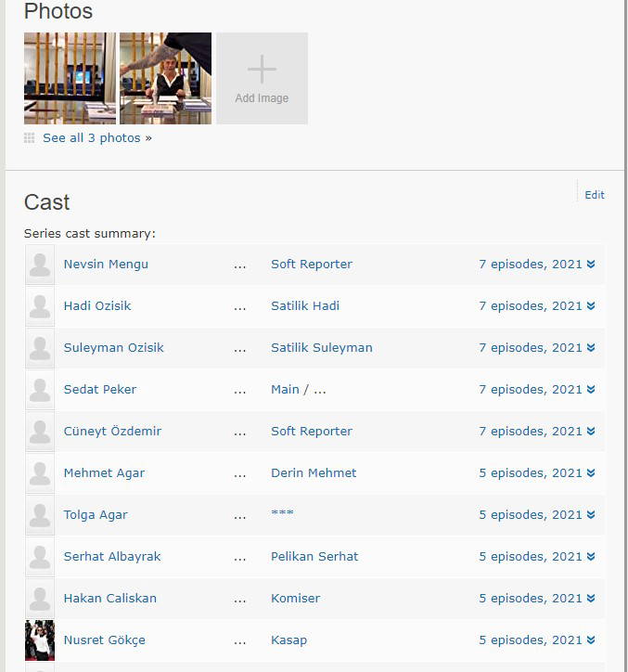The width and height of the screenshot is (628, 672).
Task: Open the Pelikan Serhat character link
Action: click(x=314, y=557)
